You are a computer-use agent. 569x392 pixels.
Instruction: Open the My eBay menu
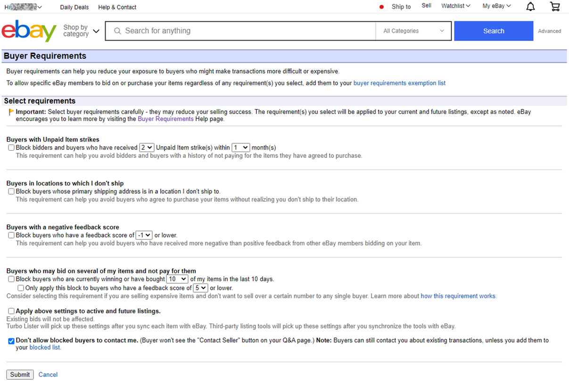(x=496, y=6)
